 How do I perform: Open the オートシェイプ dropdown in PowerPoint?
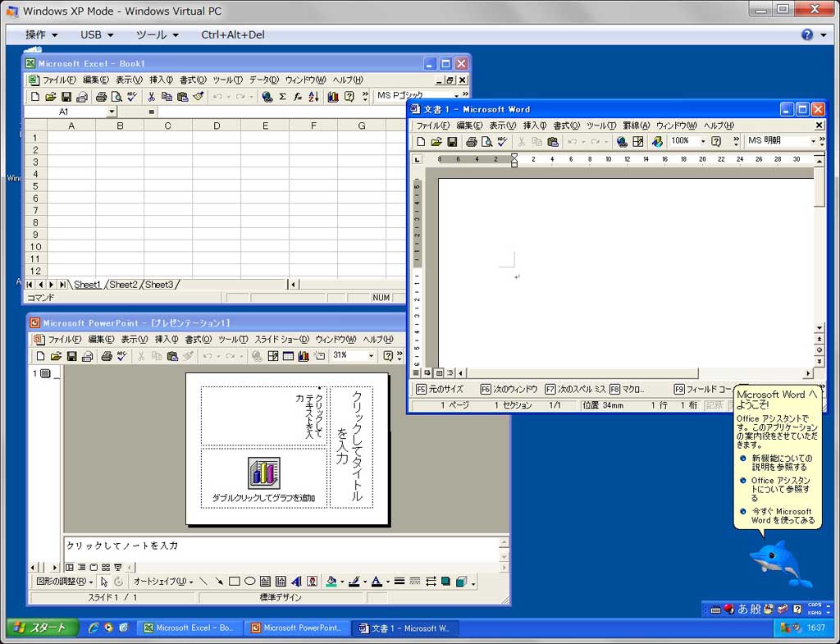click(x=163, y=582)
